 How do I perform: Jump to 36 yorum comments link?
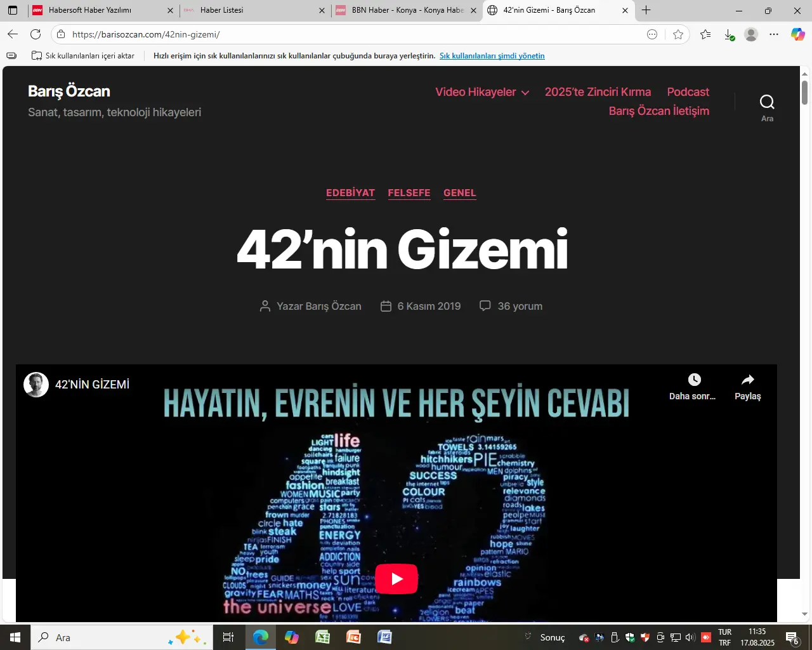(x=520, y=306)
